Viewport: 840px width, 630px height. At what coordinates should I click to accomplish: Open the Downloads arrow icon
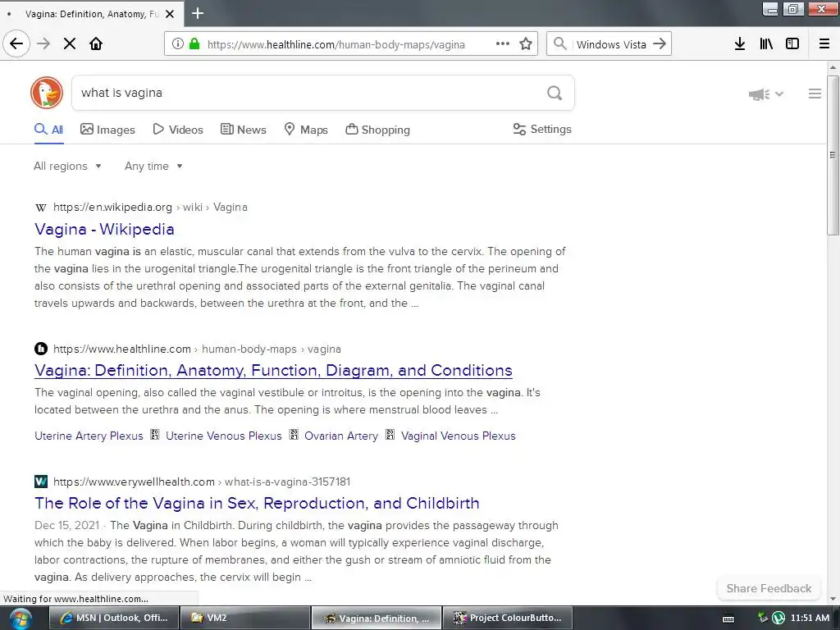pos(740,44)
